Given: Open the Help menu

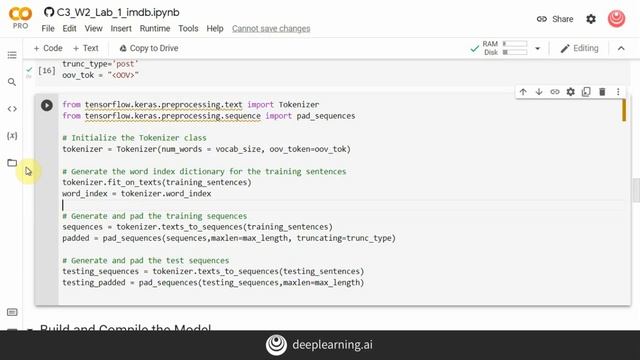Looking at the screenshot, I should (x=215, y=29).
